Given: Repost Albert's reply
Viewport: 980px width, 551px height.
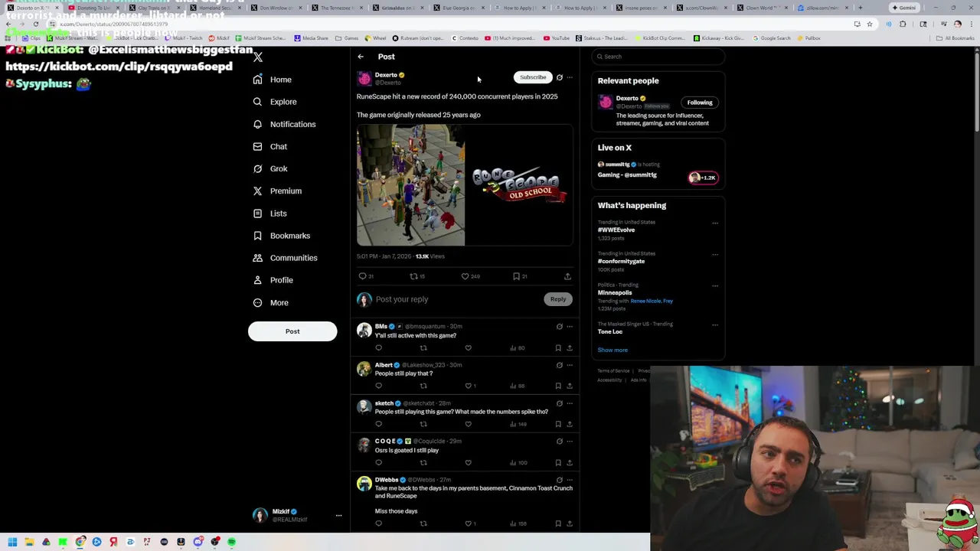Looking at the screenshot, I should (423, 386).
